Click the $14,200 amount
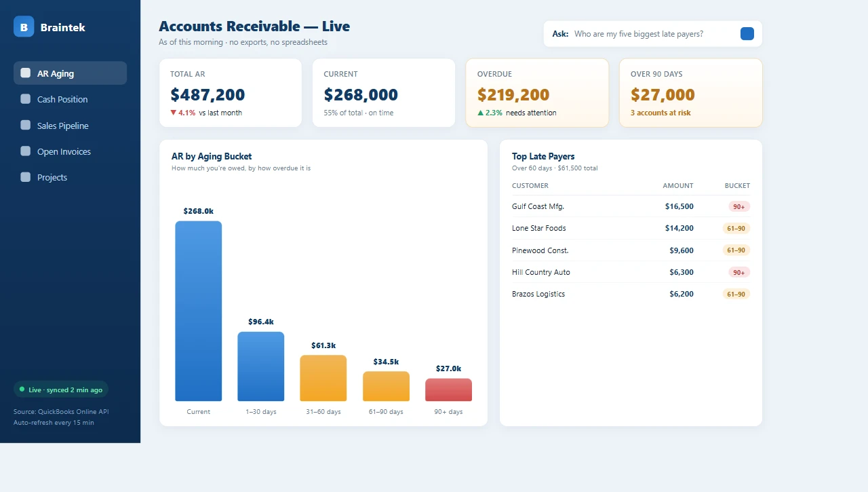The height and width of the screenshot is (492, 868). pos(679,228)
